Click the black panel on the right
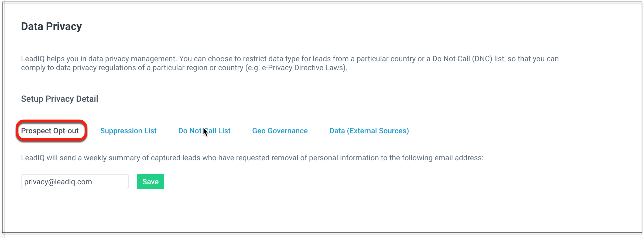 [x=621, y=119]
